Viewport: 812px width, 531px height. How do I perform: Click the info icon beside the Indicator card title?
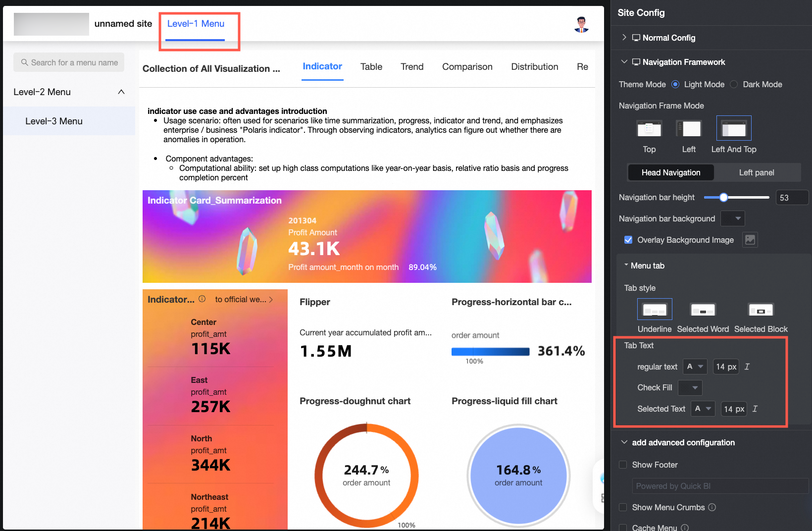[202, 299]
